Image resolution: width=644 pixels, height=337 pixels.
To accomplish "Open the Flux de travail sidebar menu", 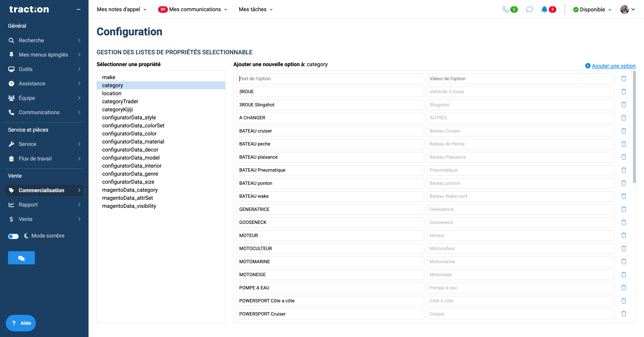I will pos(44,158).
